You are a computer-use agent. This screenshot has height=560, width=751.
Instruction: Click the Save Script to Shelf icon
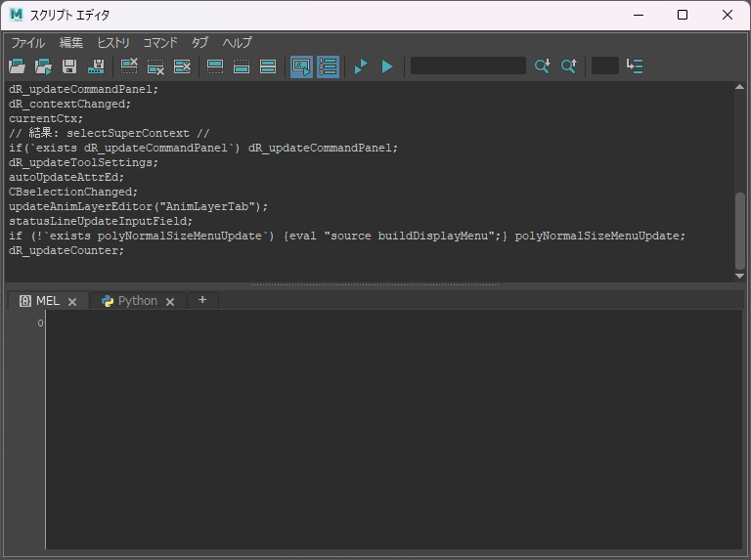click(x=96, y=66)
